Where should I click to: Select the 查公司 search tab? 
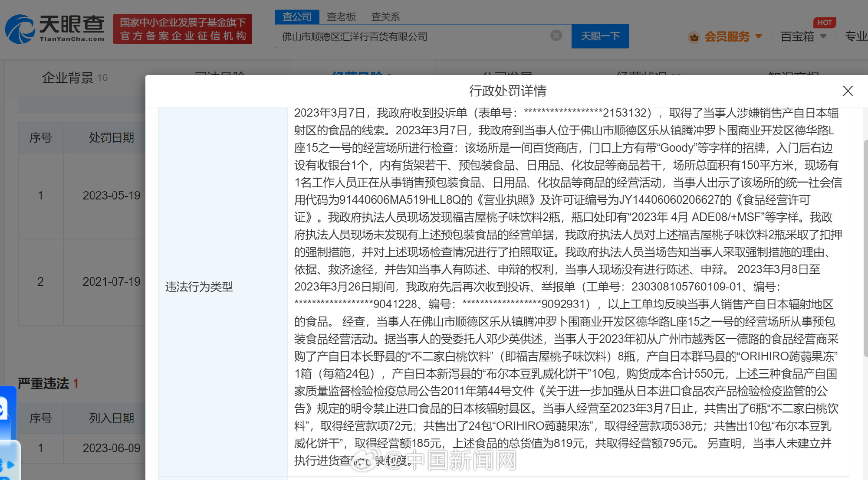pyautogui.click(x=297, y=17)
